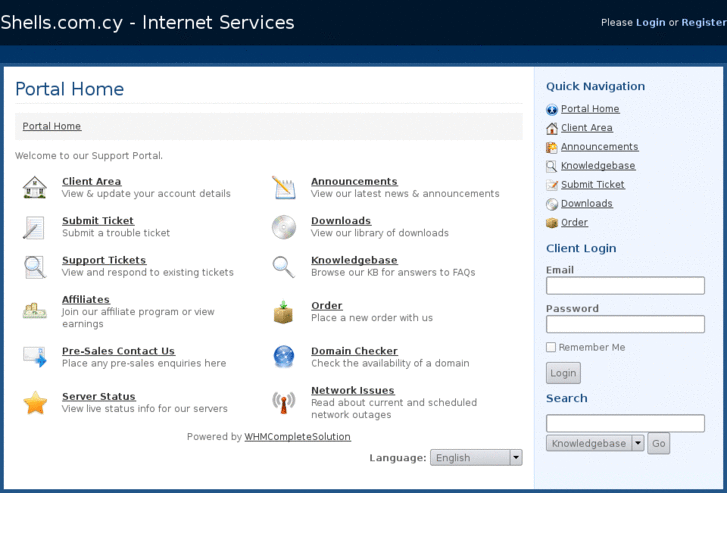Click the Affiliates money icon
This screenshot has height=545, width=727.
35,310
